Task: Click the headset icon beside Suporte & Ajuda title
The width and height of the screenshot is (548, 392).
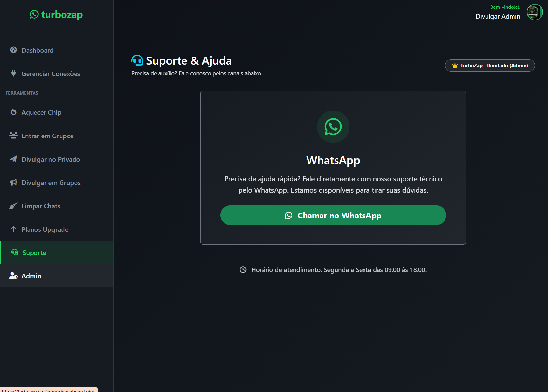Action: click(x=137, y=60)
